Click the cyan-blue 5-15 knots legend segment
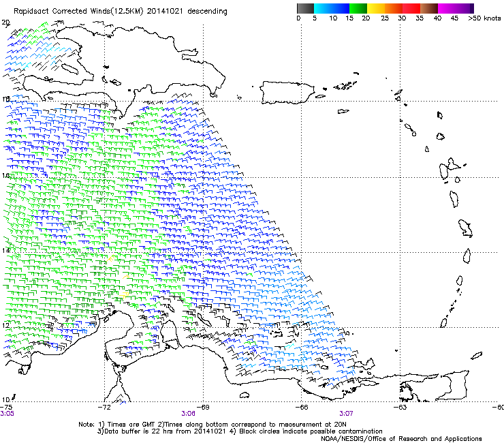Viewport: 504px width, 443px height. [x=332, y=8]
